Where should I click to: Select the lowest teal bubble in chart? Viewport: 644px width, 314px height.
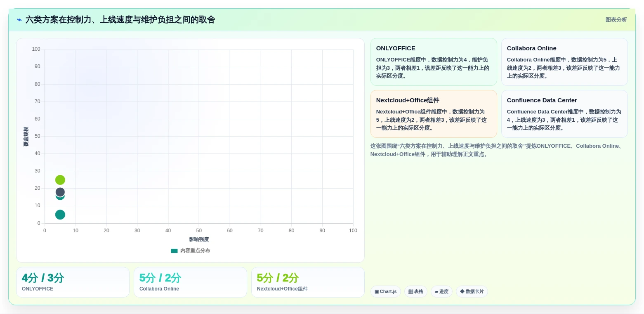tap(60, 215)
